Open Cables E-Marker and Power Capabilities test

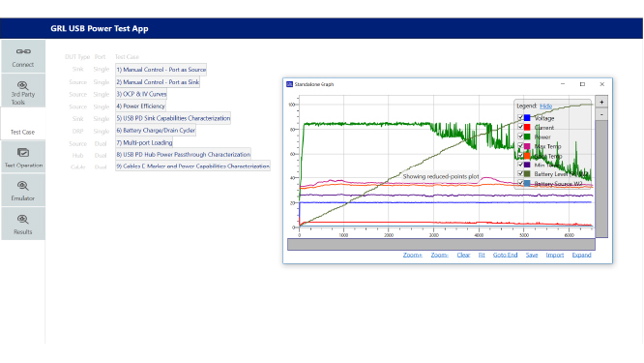coord(192,166)
